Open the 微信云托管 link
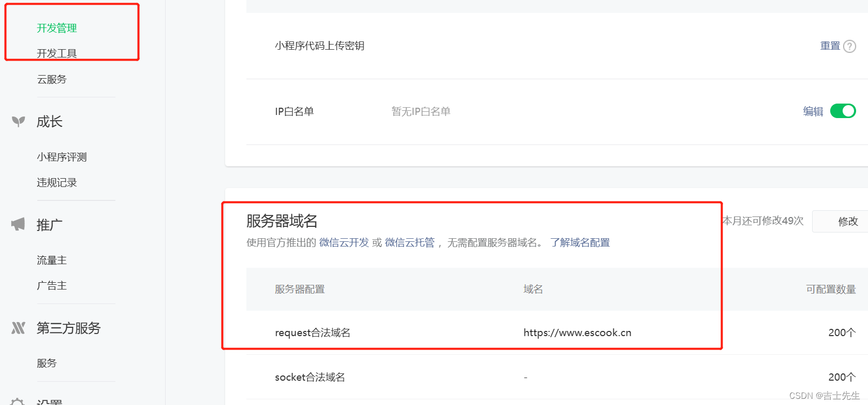The height and width of the screenshot is (405, 868). pos(410,242)
